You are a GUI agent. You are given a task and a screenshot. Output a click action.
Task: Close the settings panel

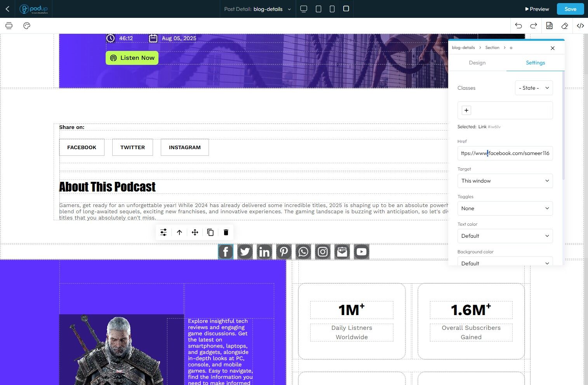[553, 48]
